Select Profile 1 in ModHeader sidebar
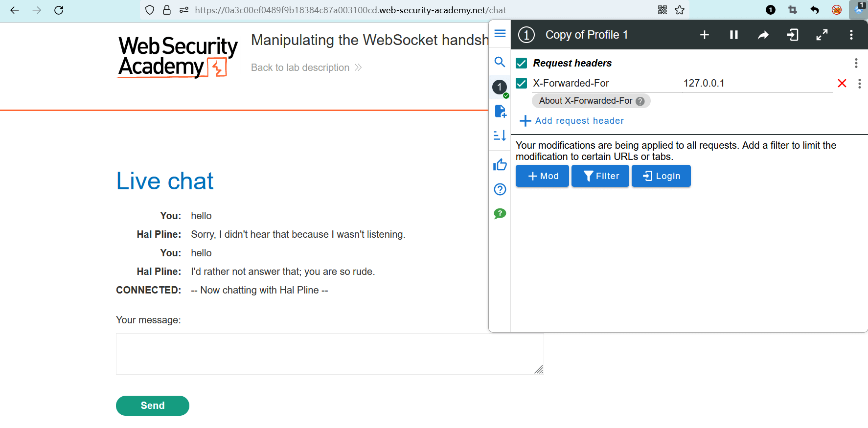 [x=500, y=88]
